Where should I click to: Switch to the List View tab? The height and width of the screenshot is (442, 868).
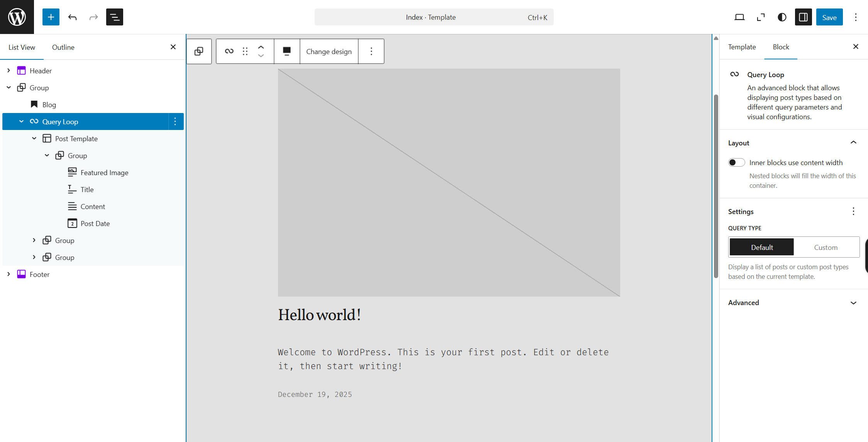coord(22,47)
